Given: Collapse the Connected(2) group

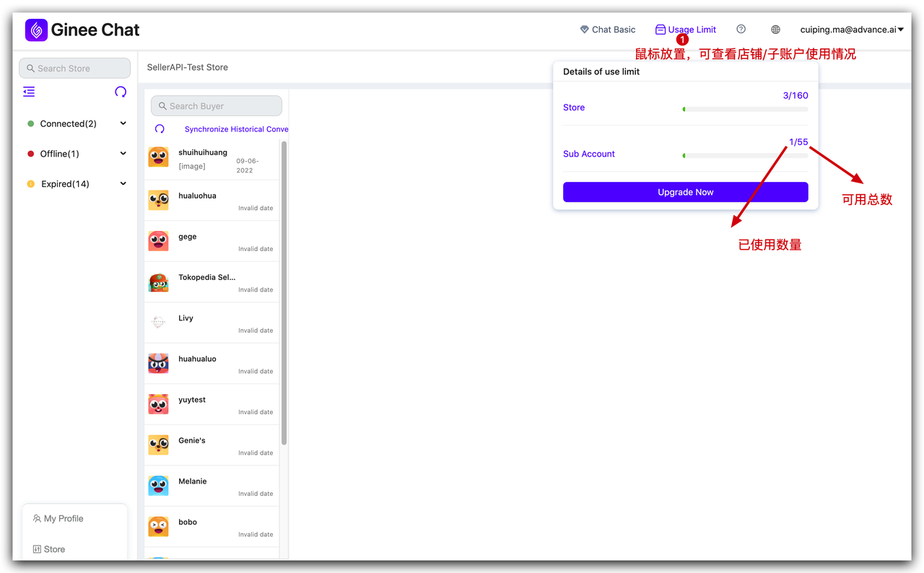Looking at the screenshot, I should coord(123,123).
